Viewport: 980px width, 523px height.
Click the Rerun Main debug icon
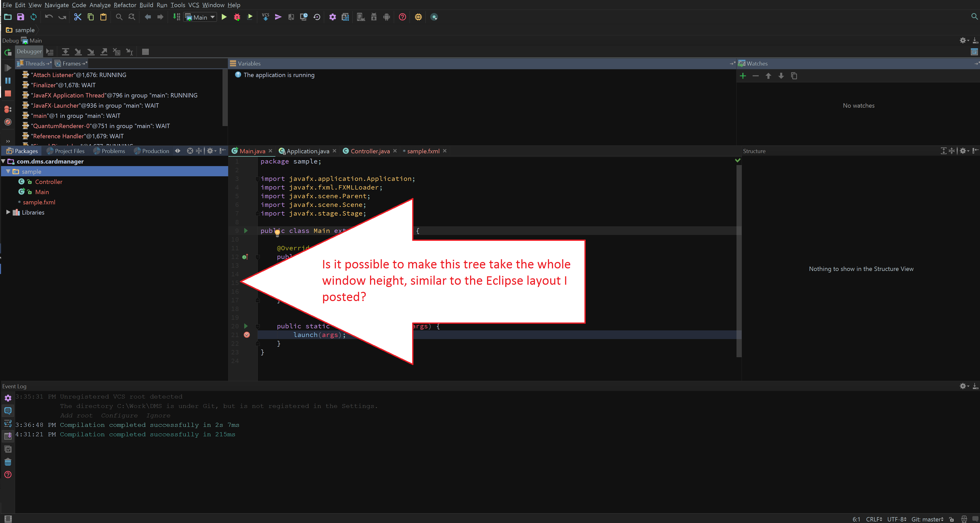8,52
